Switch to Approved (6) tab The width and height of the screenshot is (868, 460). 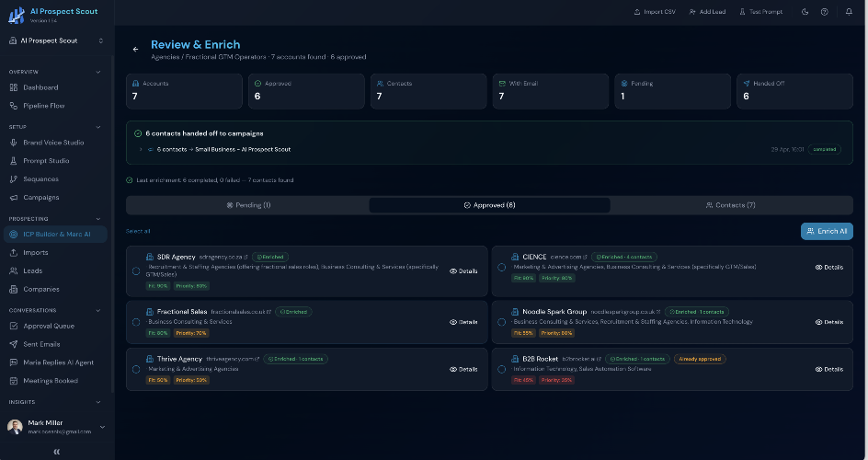[x=489, y=205]
